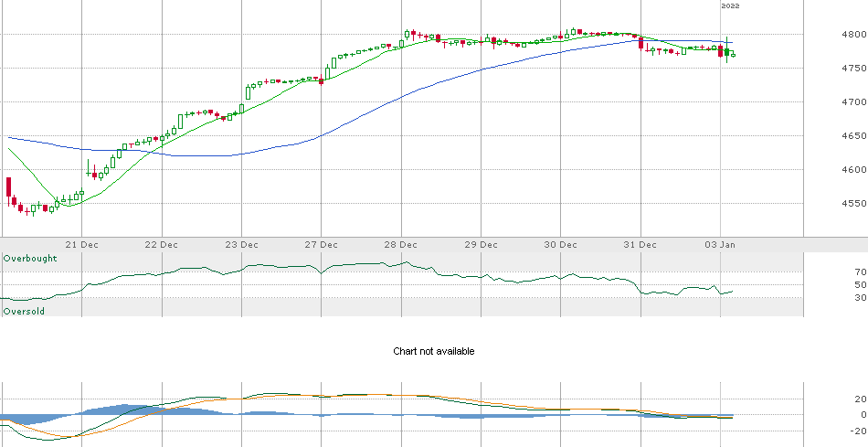
Task: Click the 'Chart not available' message
Action: point(433,351)
